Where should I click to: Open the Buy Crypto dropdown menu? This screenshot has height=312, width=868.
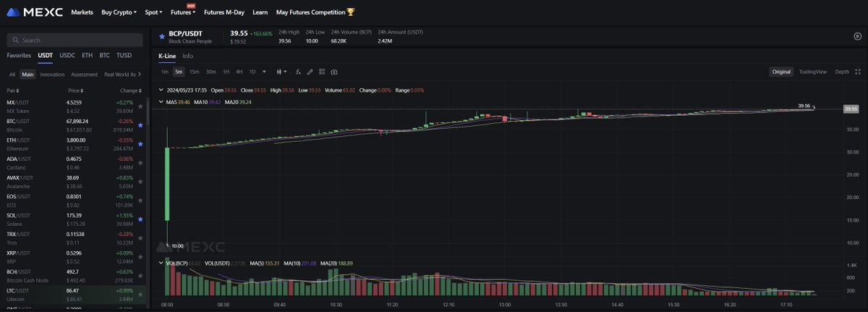click(119, 12)
